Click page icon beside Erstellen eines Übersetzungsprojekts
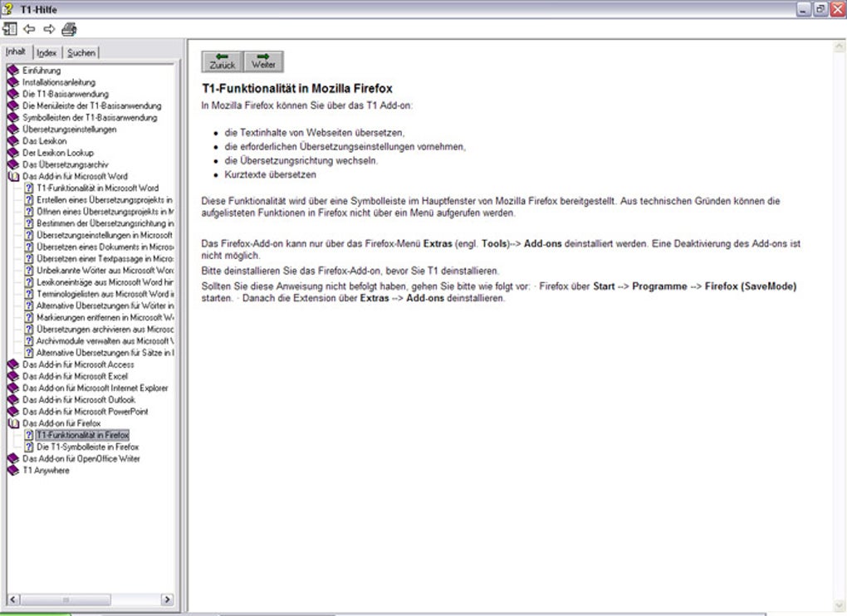The height and width of the screenshot is (616, 847). coord(29,200)
